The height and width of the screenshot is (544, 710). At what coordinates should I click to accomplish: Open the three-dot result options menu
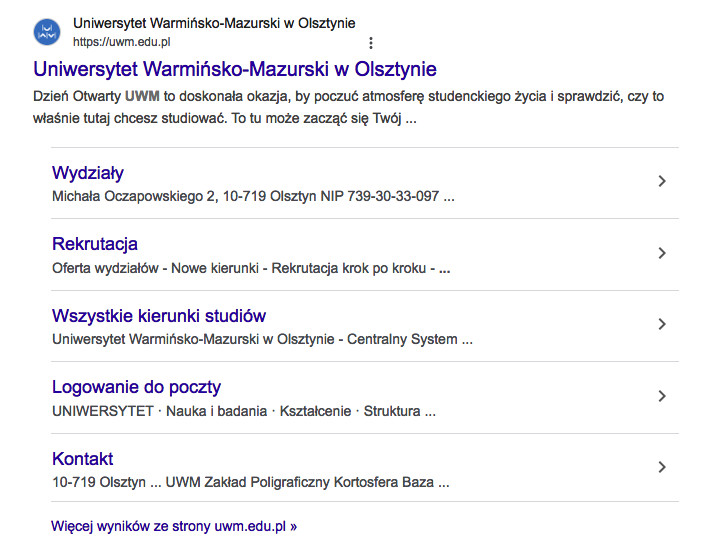pos(371,43)
